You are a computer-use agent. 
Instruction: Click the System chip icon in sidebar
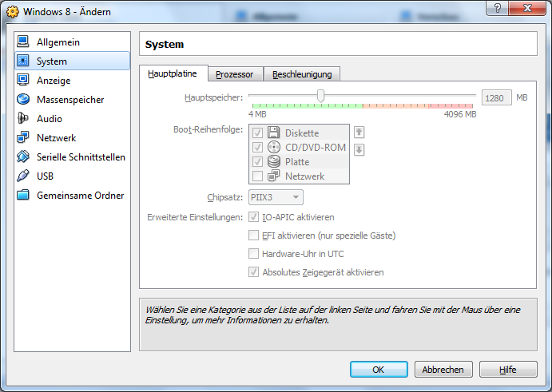tap(23, 61)
